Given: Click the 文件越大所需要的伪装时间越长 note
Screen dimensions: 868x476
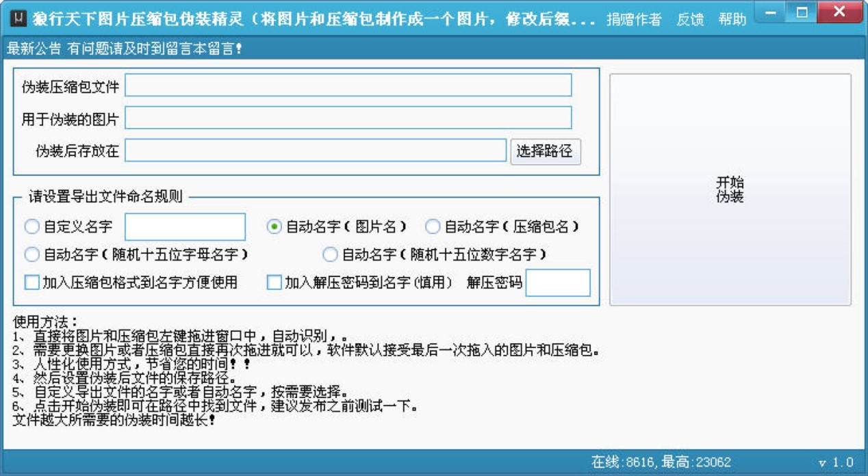Looking at the screenshot, I should click(x=114, y=420).
